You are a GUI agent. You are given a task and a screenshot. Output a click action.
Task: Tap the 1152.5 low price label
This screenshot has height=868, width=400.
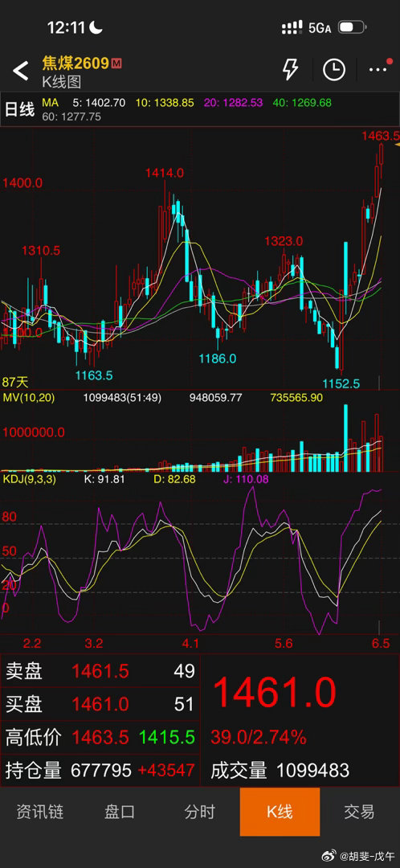tap(341, 383)
